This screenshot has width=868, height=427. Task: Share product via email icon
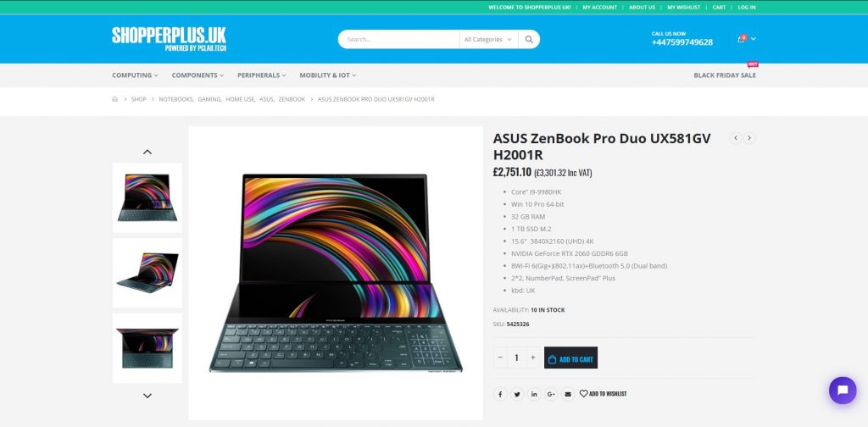click(567, 394)
